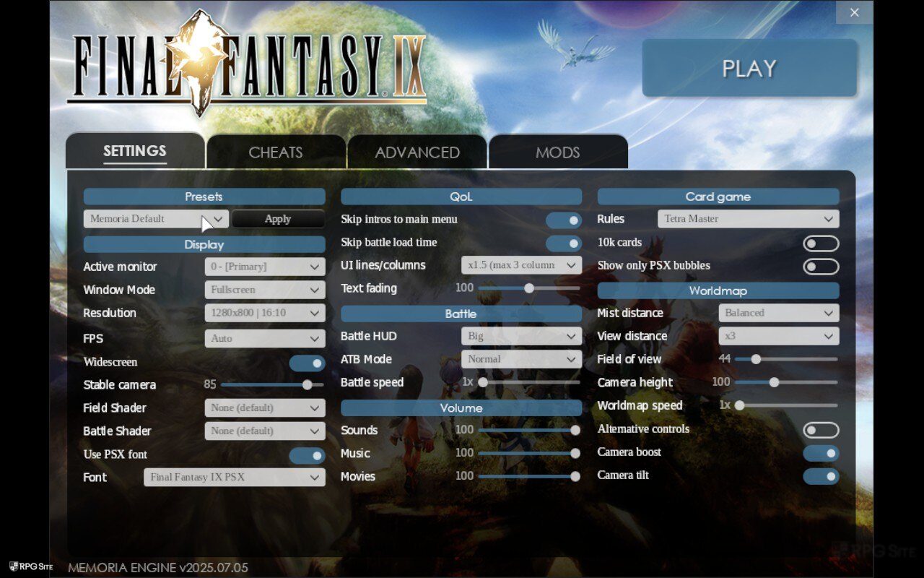The width and height of the screenshot is (924, 578).
Task: Adjust the Stable camera slider
Action: click(x=272, y=385)
